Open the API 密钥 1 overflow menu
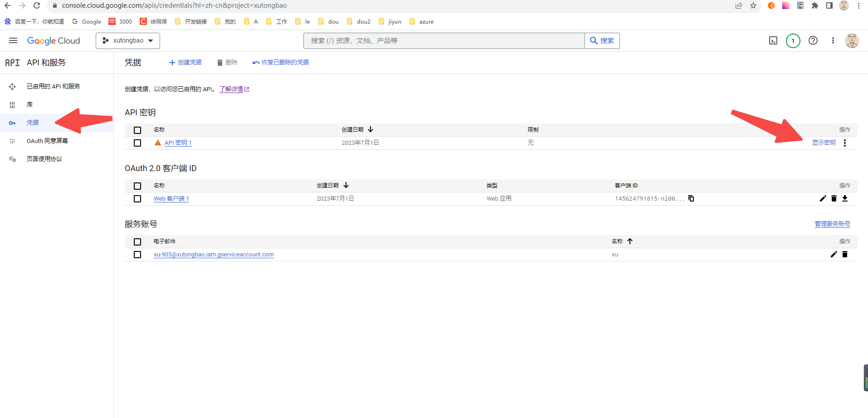 point(844,143)
